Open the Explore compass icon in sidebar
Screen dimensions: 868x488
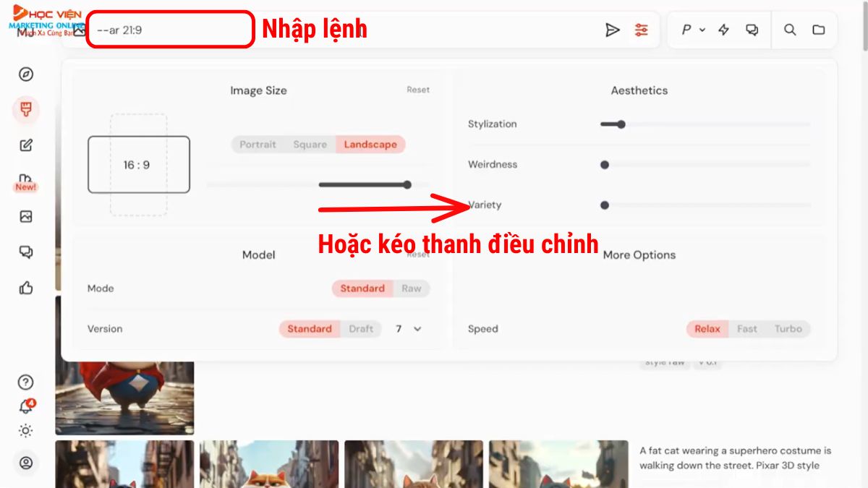26,74
